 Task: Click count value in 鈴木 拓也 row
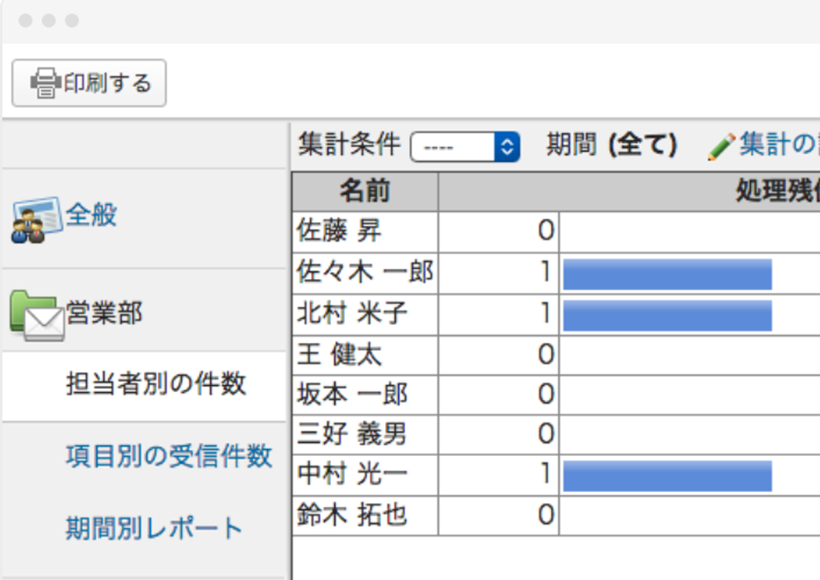coord(546,515)
